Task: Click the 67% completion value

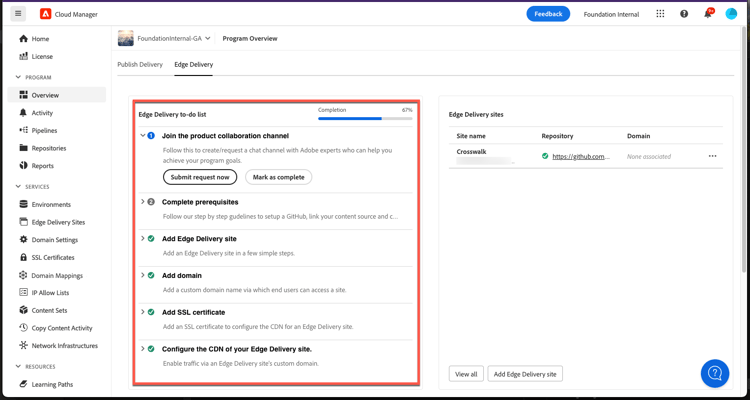Action: point(407,110)
